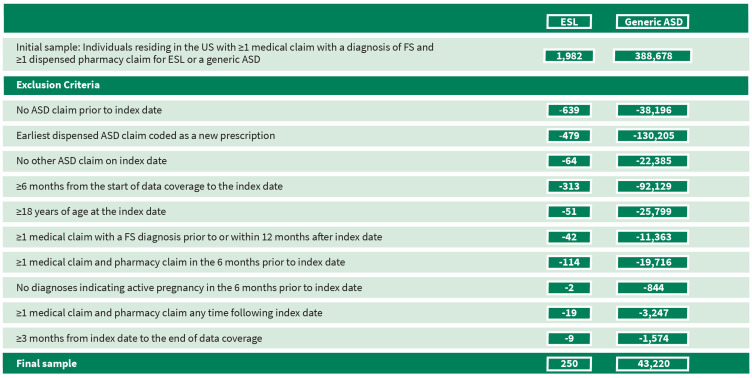
Task: Click the 'No other ASD claim on index date' row
Action: (x=376, y=161)
